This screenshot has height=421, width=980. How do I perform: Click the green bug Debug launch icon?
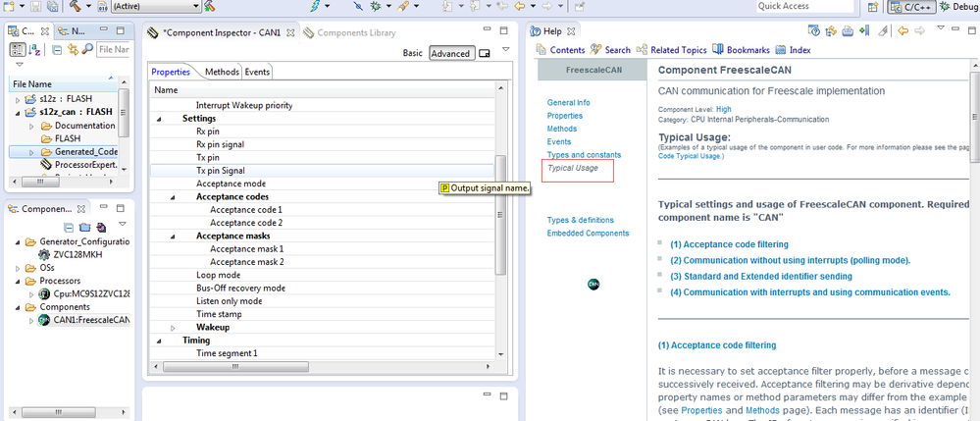tap(376, 6)
